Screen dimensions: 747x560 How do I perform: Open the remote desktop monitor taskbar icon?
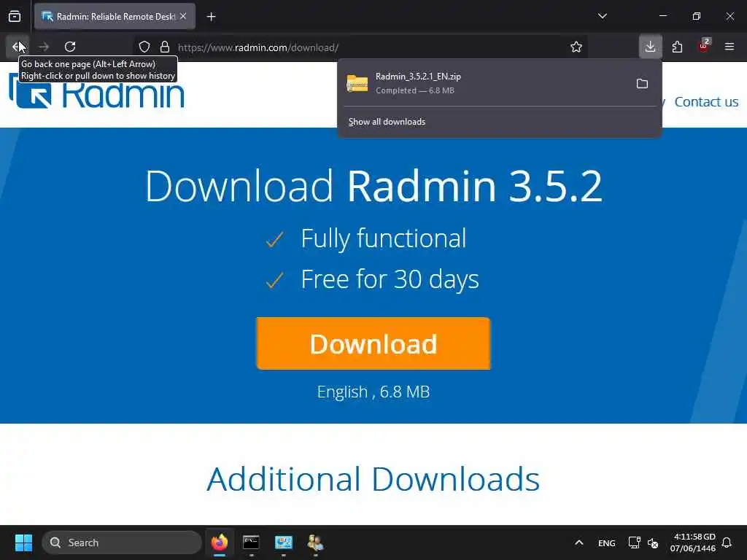(284, 542)
